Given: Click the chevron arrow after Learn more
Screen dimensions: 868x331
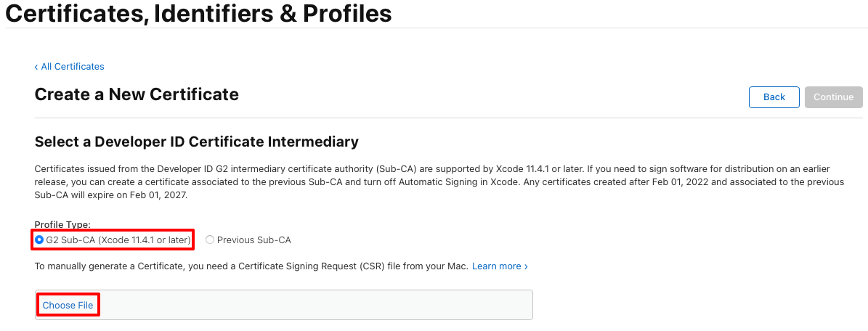Looking at the screenshot, I should [526, 266].
